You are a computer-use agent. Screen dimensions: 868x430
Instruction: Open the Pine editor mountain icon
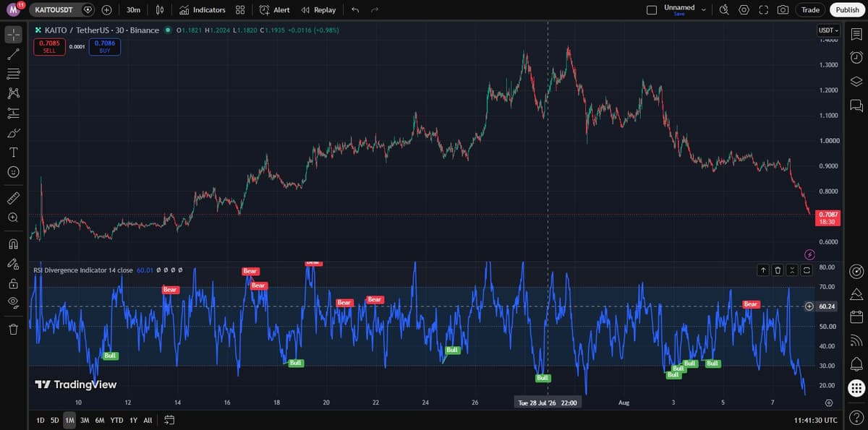pos(856,294)
